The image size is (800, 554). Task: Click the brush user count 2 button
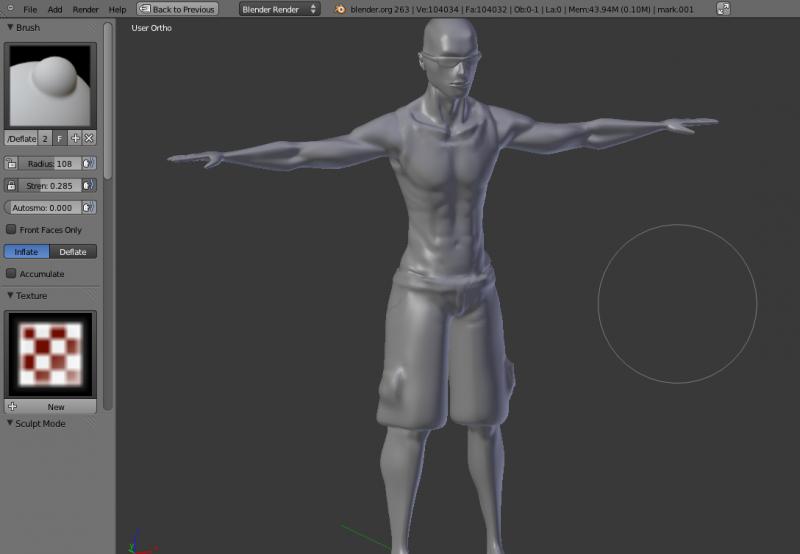point(45,138)
